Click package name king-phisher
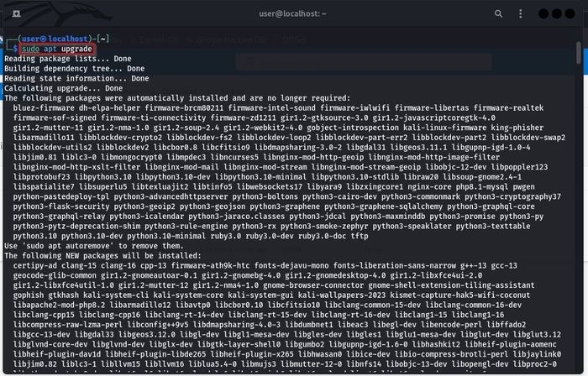 pos(517,128)
